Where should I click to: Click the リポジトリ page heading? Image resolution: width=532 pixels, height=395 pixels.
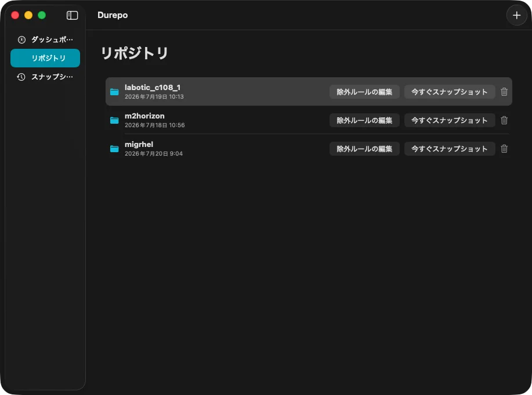[x=135, y=53]
